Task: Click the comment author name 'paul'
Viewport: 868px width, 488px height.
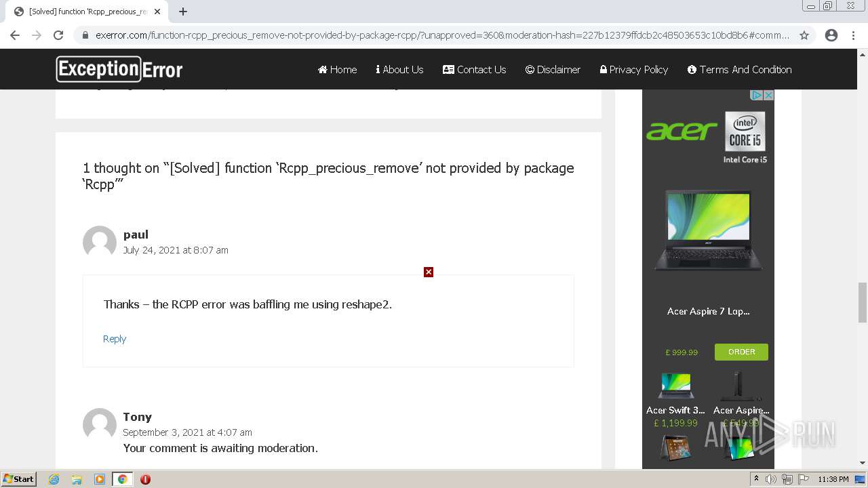Action: click(x=136, y=235)
